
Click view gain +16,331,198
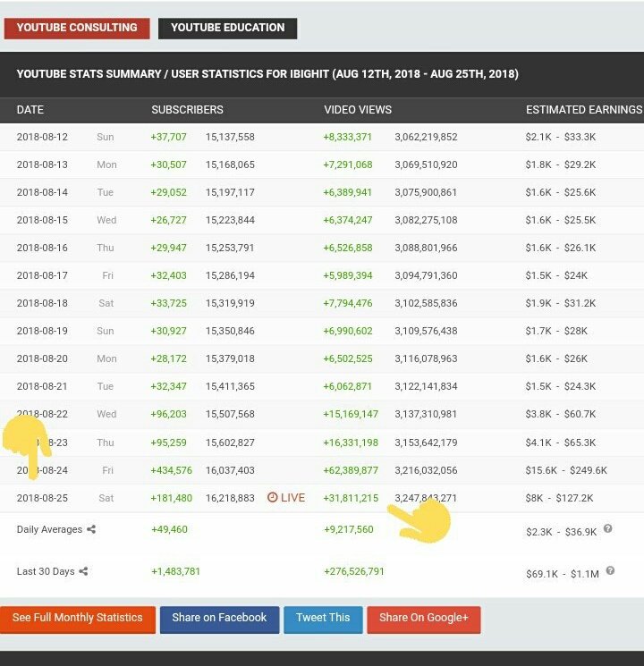[x=351, y=443]
